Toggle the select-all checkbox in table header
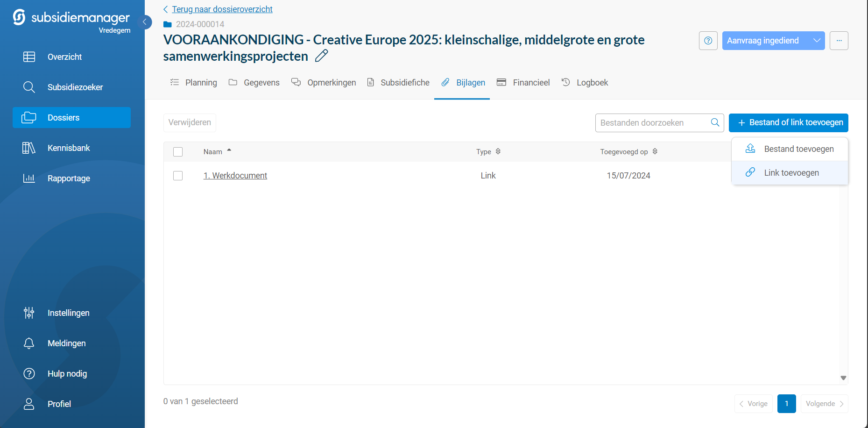868x428 pixels. click(x=178, y=152)
